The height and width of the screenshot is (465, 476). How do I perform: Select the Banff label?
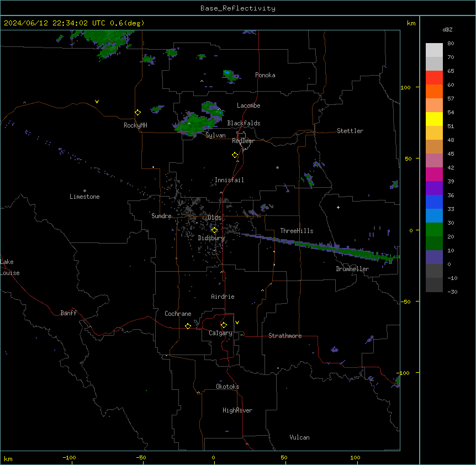68,313
